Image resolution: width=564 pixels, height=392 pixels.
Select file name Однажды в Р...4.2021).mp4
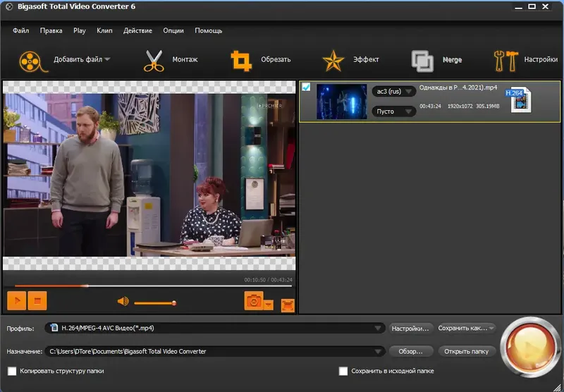(x=458, y=87)
